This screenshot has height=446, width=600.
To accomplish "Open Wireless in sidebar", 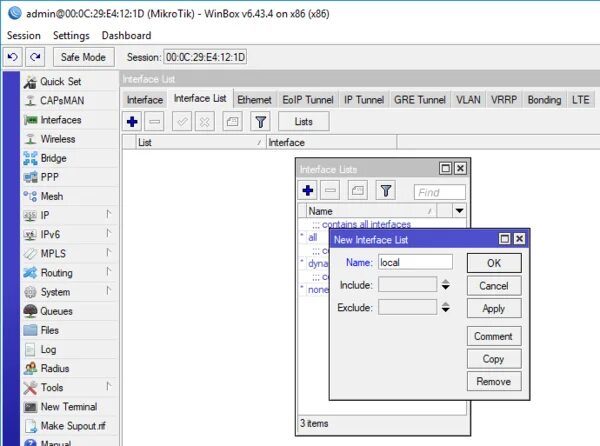I will tap(70, 139).
